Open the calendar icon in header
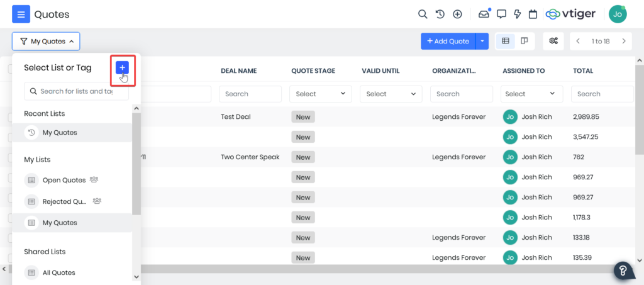The height and width of the screenshot is (285, 644). pos(533,14)
